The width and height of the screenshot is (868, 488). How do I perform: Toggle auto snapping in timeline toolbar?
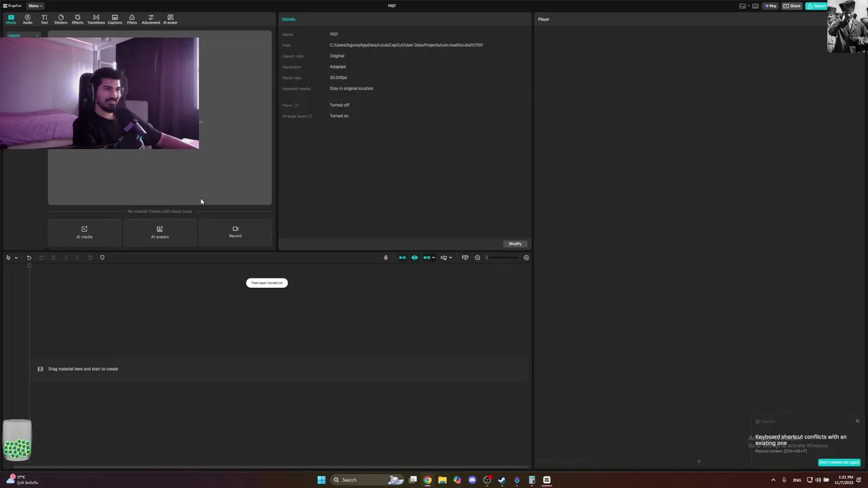pyautogui.click(x=414, y=258)
